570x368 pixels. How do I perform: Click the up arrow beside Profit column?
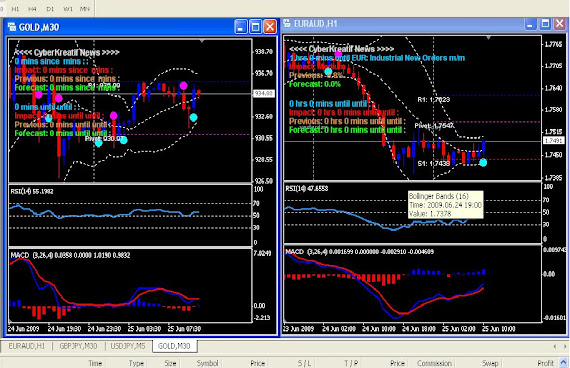coord(564,362)
